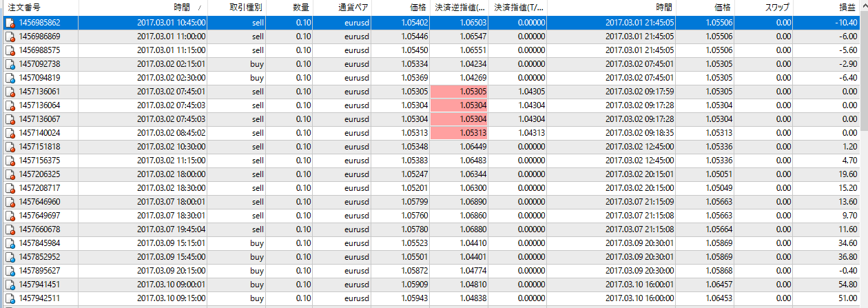Click the sell order icon for 1457660678
The image size is (868, 308).
[10, 229]
